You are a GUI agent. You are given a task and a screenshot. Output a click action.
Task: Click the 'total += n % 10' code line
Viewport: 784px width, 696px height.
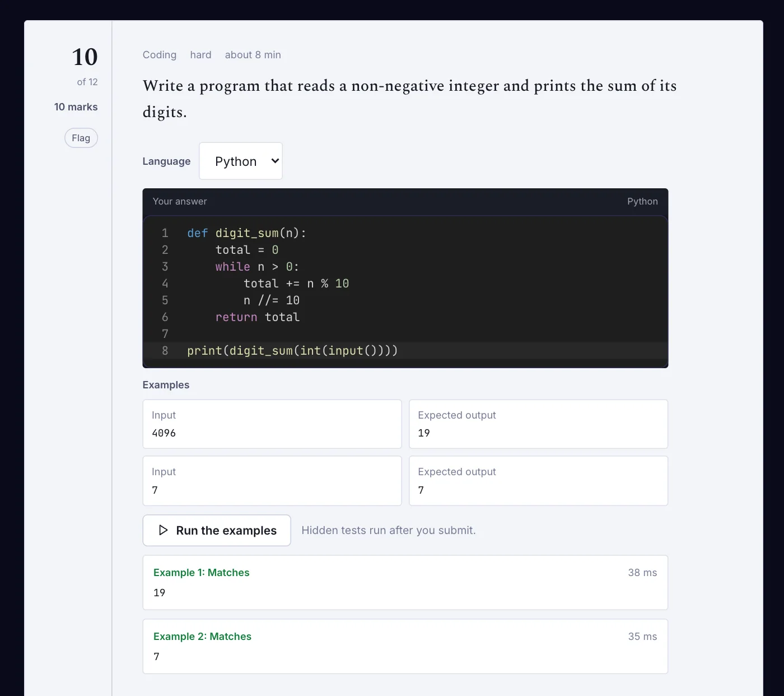[x=296, y=284]
